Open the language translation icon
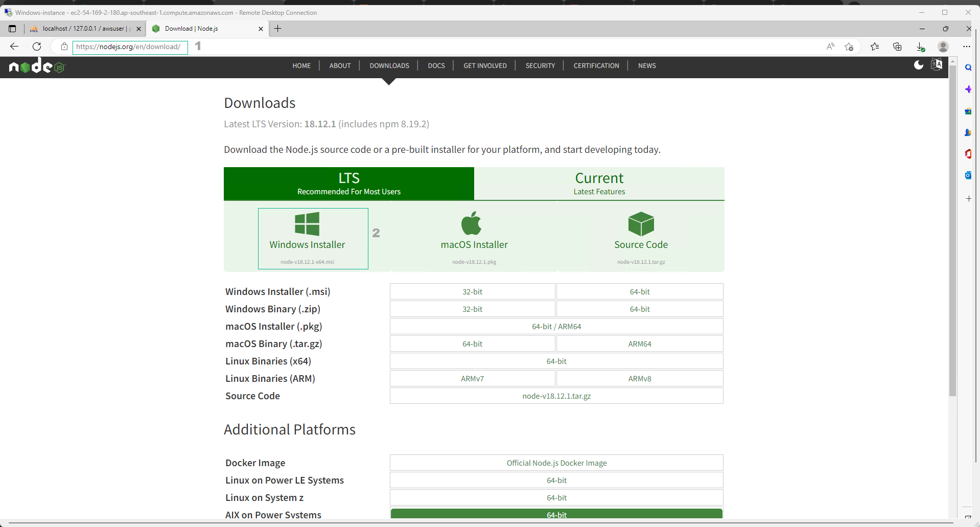Viewport: 980px width, 527px height. [937, 64]
